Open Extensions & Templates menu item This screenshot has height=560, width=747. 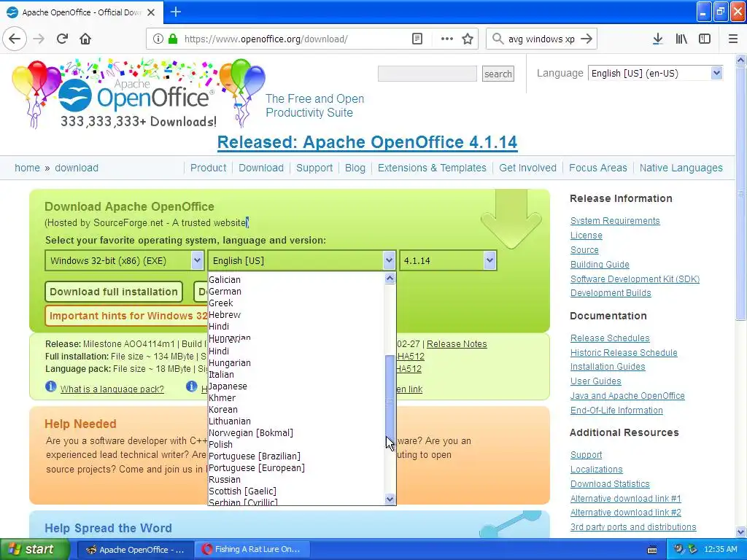(x=432, y=168)
